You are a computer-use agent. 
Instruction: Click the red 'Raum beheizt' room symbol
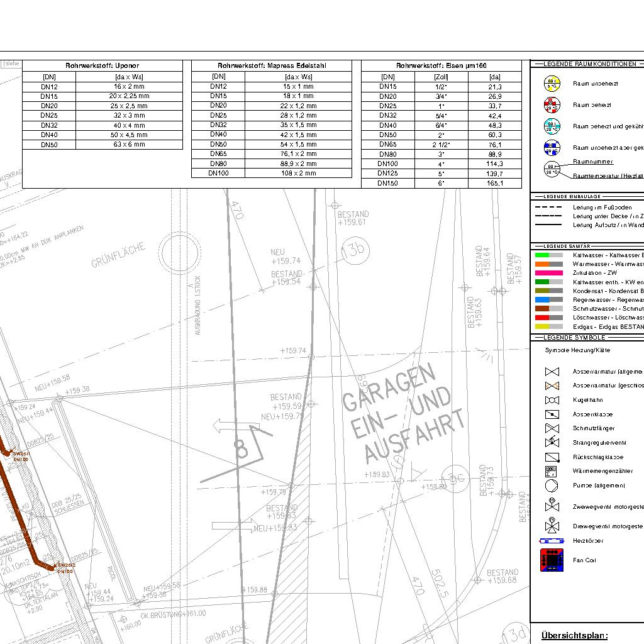(552, 104)
